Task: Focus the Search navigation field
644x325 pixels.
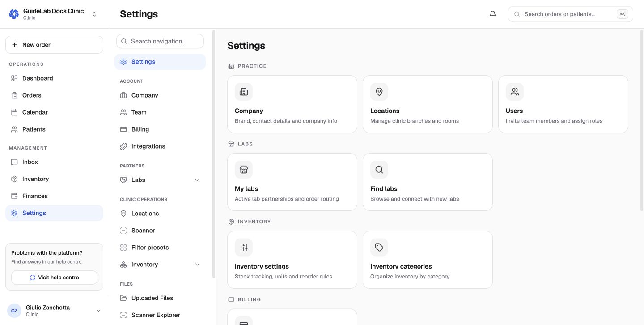Action: (160, 41)
